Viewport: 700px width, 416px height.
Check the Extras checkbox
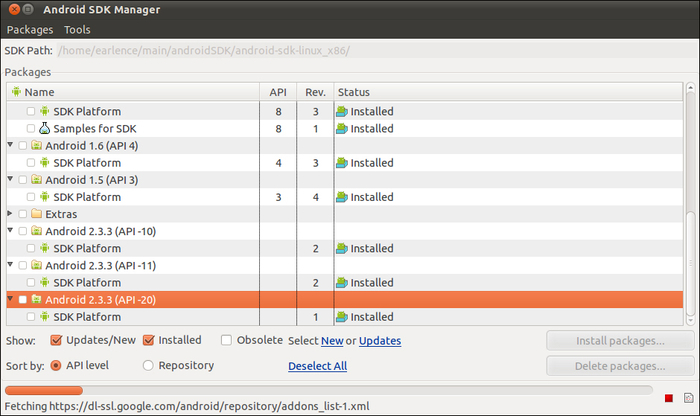[x=22, y=214]
